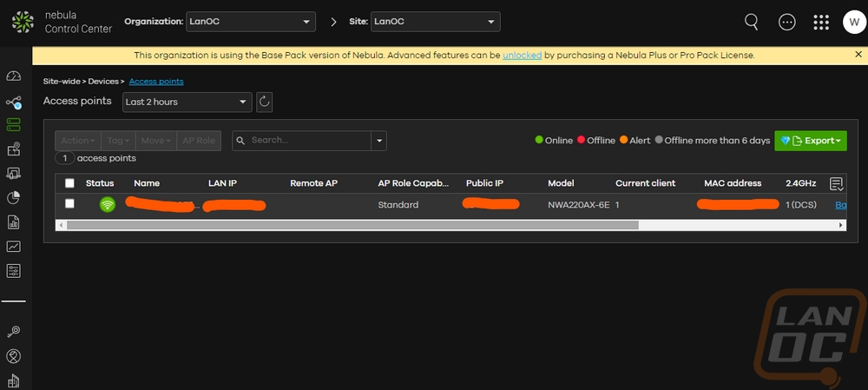Open the Export dropdown button
This screenshot has height=390, width=868.
(x=811, y=141)
